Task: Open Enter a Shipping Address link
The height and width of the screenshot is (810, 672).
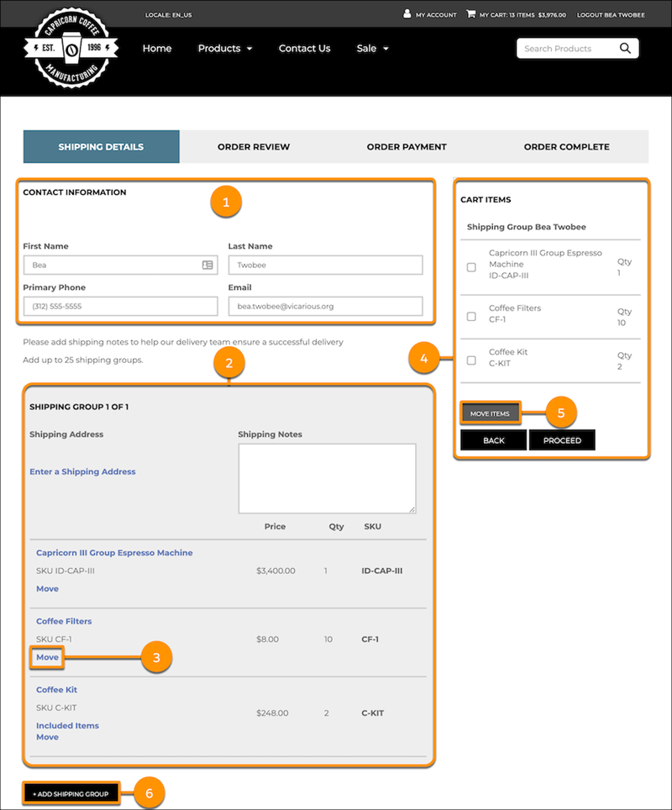Action: coord(82,471)
